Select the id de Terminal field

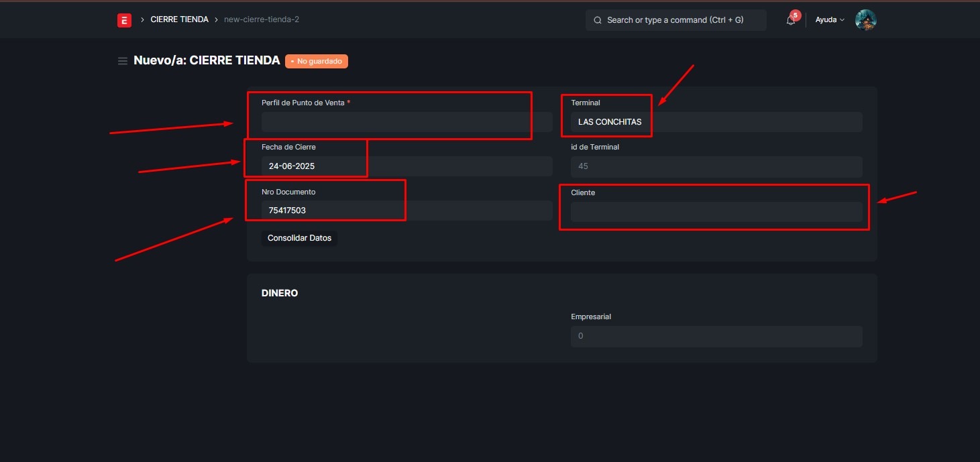(x=716, y=166)
